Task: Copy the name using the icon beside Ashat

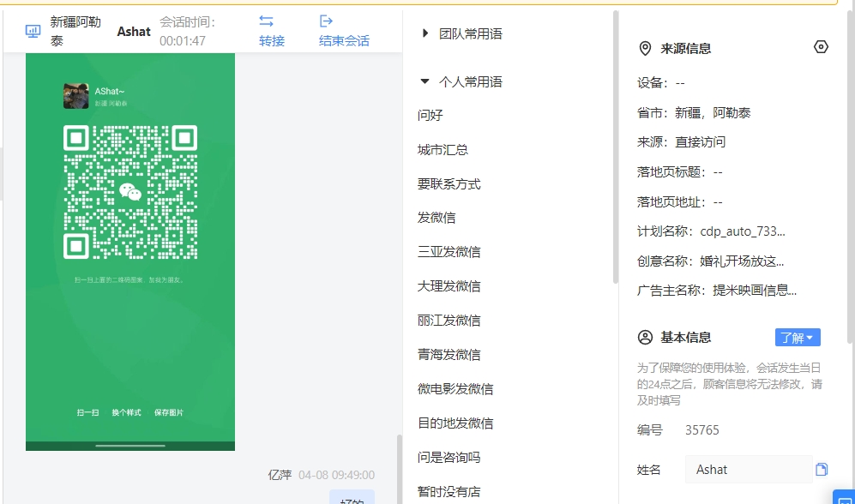Action: [822, 469]
